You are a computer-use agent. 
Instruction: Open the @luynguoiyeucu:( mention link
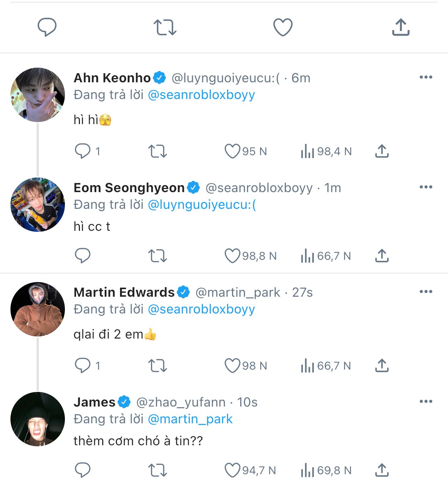pos(202,205)
